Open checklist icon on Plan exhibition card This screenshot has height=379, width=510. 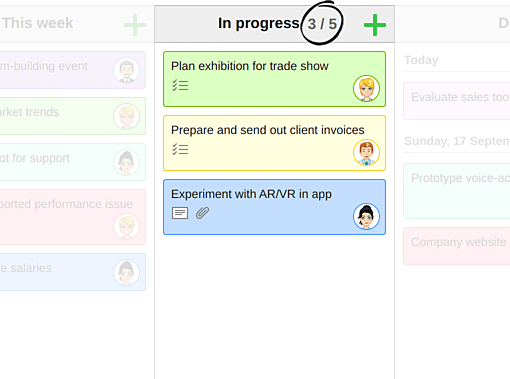[x=180, y=85]
